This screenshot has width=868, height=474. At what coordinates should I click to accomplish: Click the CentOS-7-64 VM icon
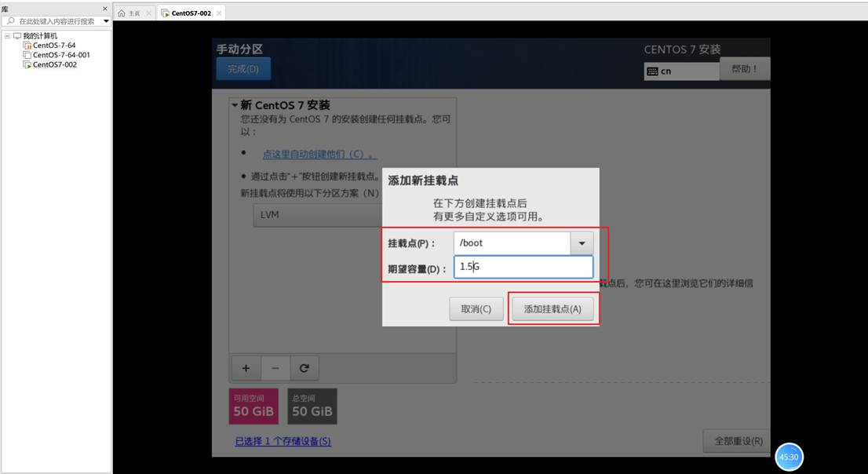[27, 46]
